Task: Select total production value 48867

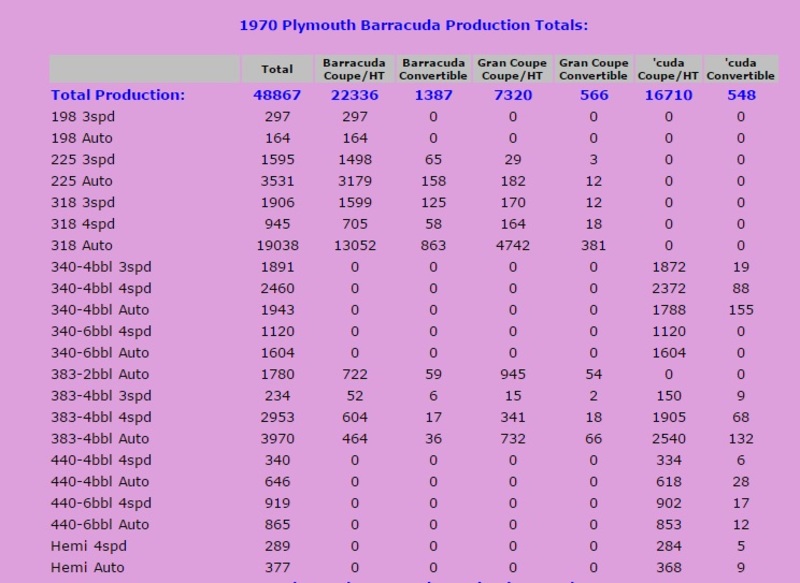Action: pyautogui.click(x=277, y=95)
